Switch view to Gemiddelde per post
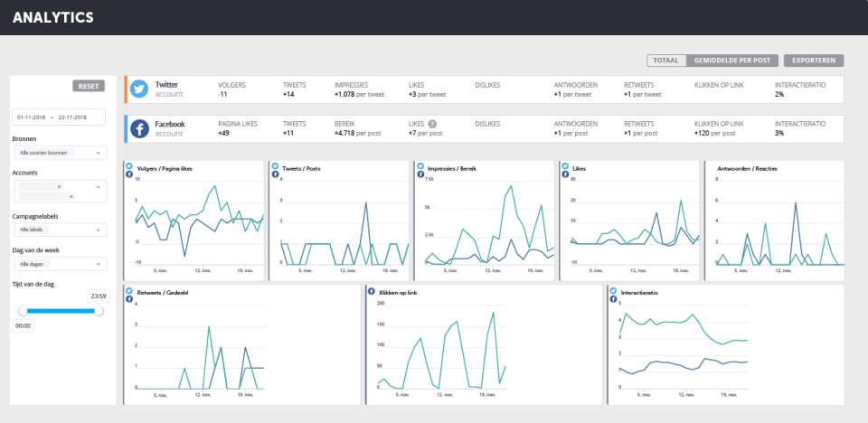Viewport: 868px width, 423px height. click(x=732, y=61)
